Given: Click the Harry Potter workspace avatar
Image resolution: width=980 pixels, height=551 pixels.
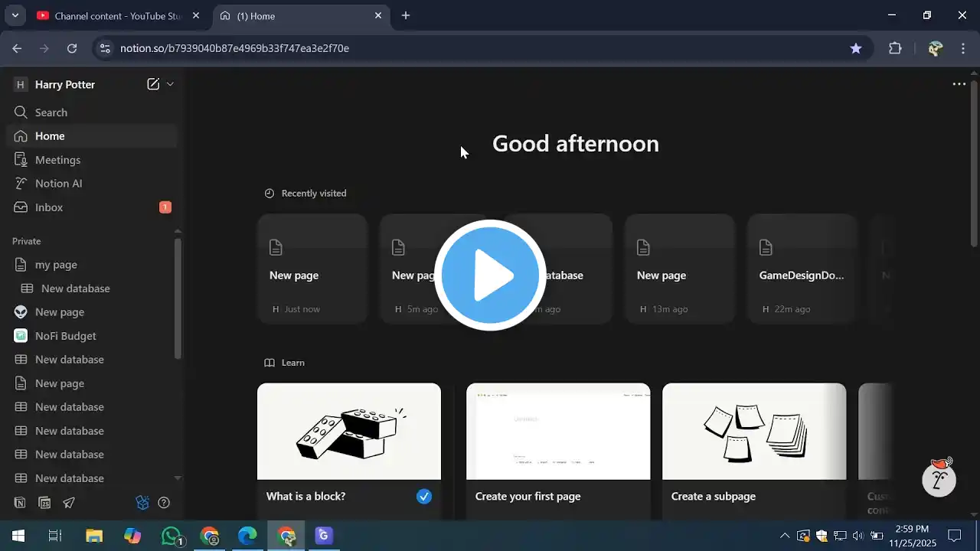Looking at the screenshot, I should [x=21, y=85].
